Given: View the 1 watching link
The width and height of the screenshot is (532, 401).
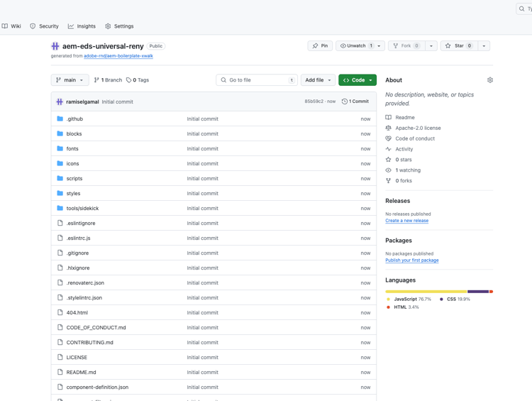Looking at the screenshot, I should click(408, 170).
